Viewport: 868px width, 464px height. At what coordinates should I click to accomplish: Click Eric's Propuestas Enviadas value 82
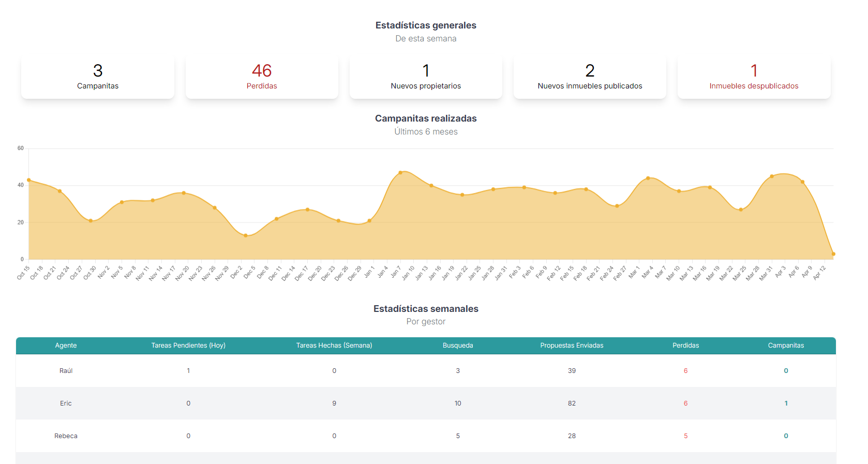tap(572, 403)
